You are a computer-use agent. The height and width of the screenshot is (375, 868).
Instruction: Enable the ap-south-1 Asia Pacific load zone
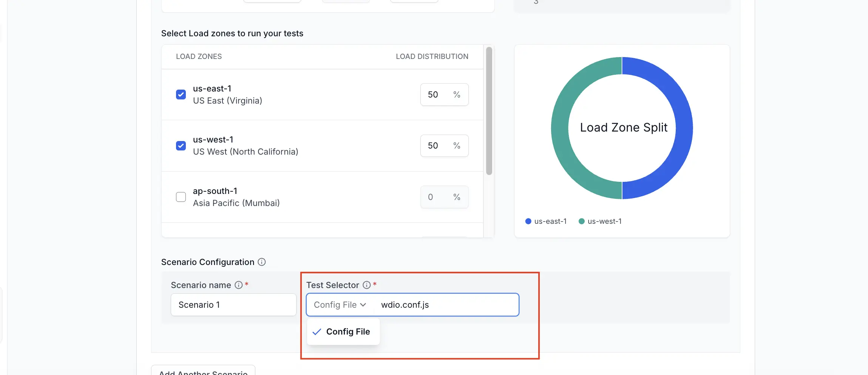(181, 197)
